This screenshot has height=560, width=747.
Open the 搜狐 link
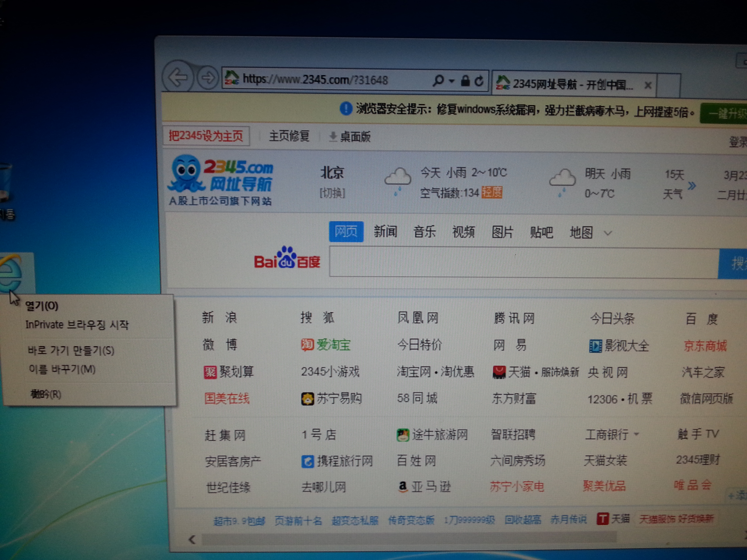pyautogui.click(x=317, y=318)
